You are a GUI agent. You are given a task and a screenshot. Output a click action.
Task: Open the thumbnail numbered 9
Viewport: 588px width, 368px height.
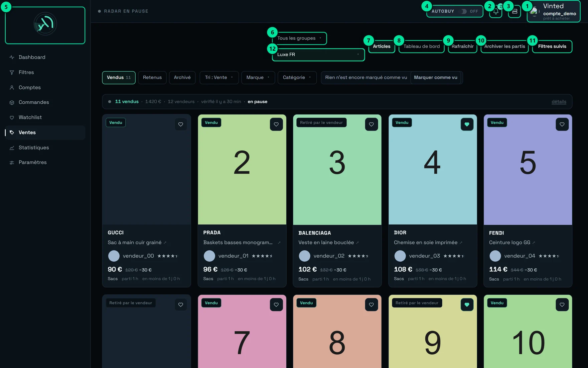pos(433,332)
